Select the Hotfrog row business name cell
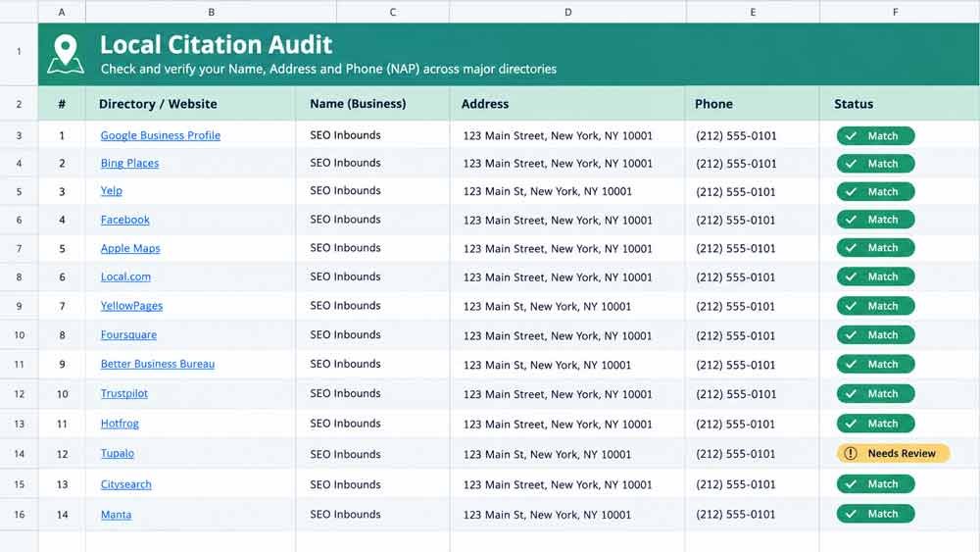This screenshot has width=980, height=552. [x=372, y=424]
